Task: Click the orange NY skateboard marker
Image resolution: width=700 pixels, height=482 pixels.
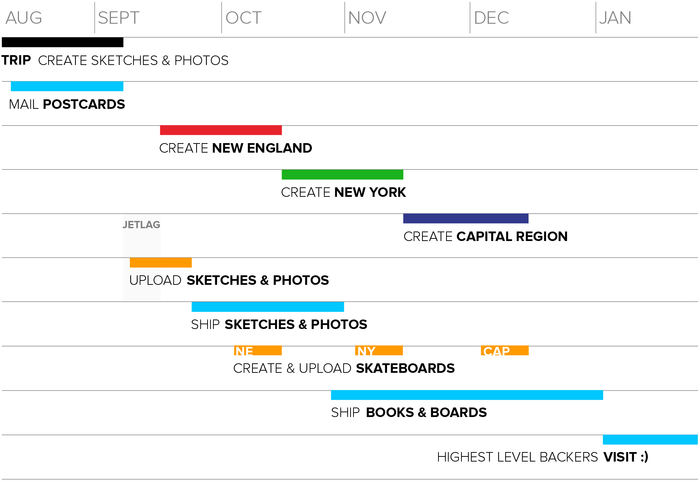Action: coord(379,351)
